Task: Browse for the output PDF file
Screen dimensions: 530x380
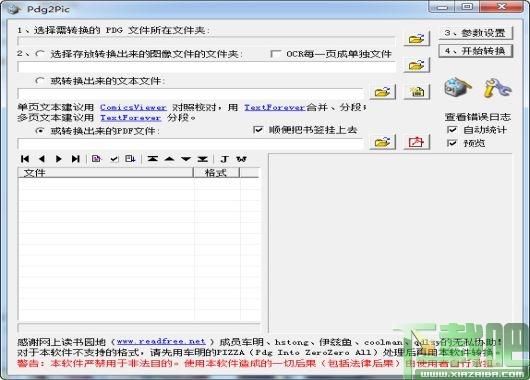Action: (x=383, y=142)
